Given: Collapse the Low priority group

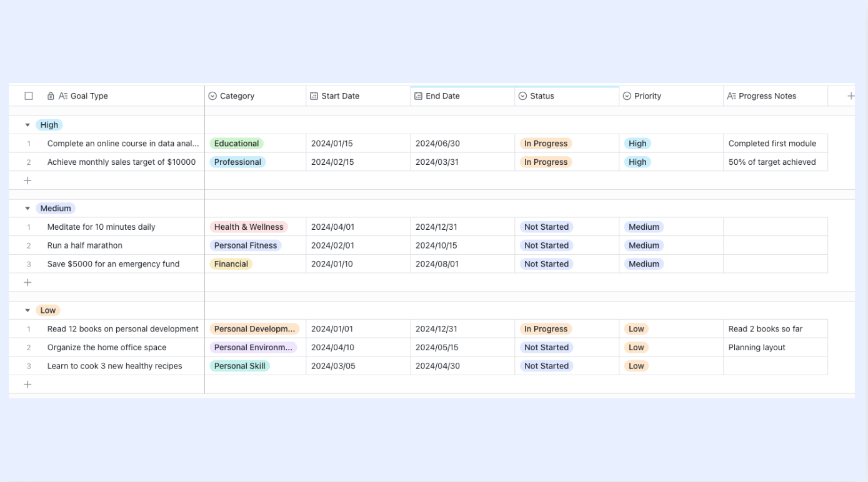Looking at the screenshot, I should click(27, 310).
